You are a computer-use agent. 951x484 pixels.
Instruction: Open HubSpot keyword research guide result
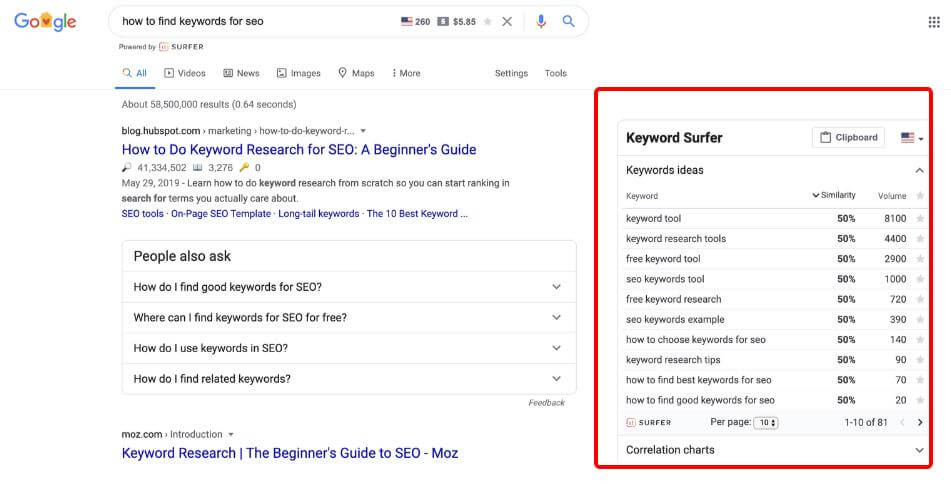[299, 150]
